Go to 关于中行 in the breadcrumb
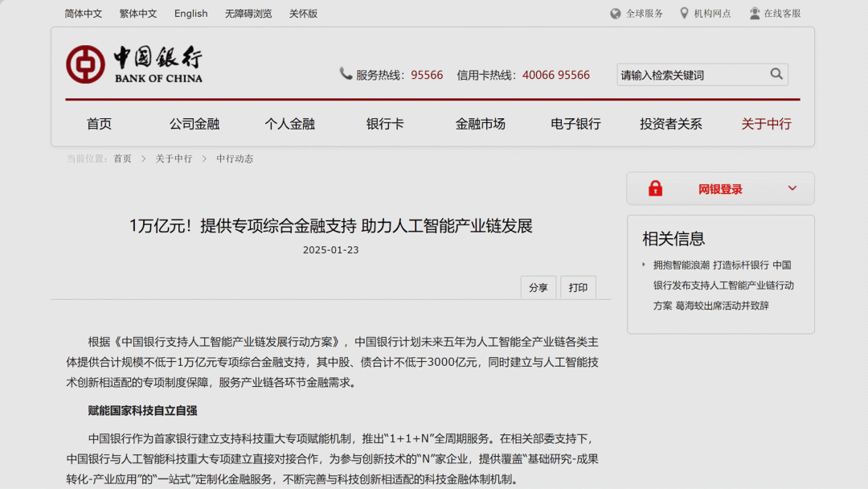This screenshot has height=489, width=868. coord(174,159)
